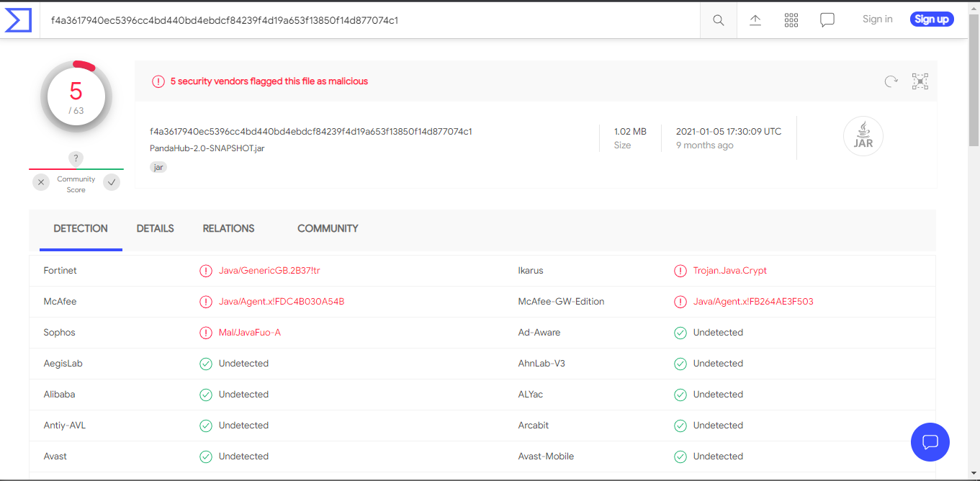
Task: Click AhnLab-V3 undetected check icon
Action: tap(680, 364)
